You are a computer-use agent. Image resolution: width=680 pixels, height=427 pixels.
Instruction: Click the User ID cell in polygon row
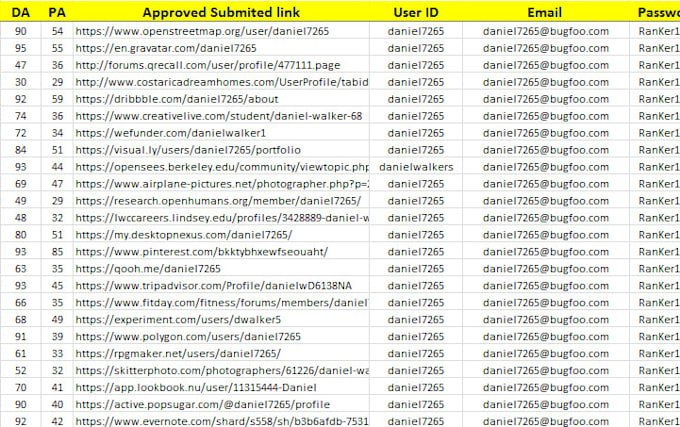pos(416,336)
